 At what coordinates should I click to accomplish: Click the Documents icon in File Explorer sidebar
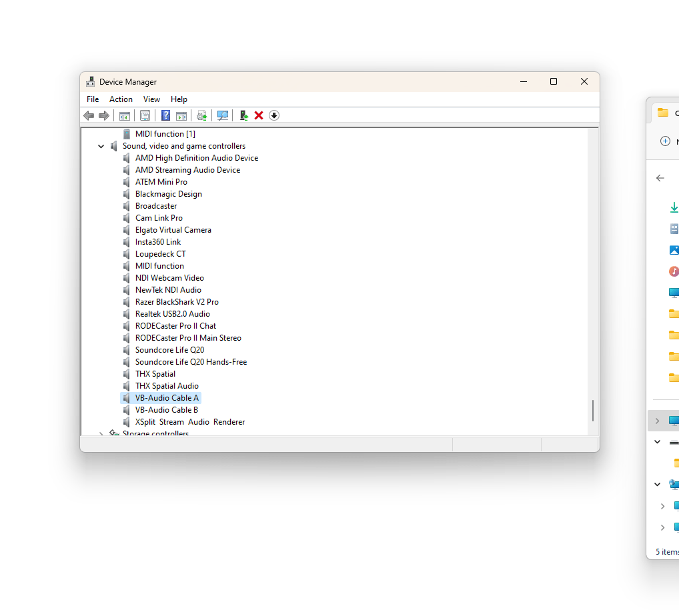click(674, 229)
